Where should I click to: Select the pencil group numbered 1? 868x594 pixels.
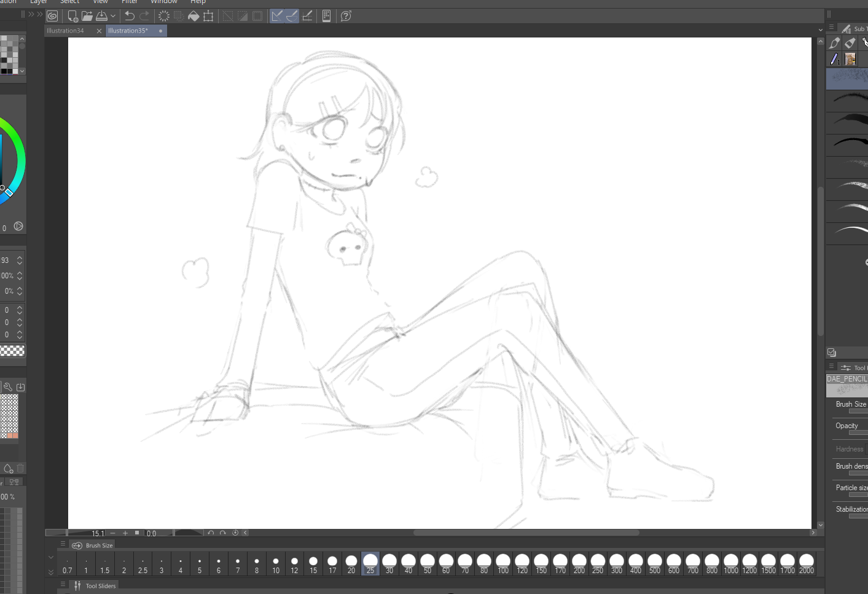pos(835,59)
